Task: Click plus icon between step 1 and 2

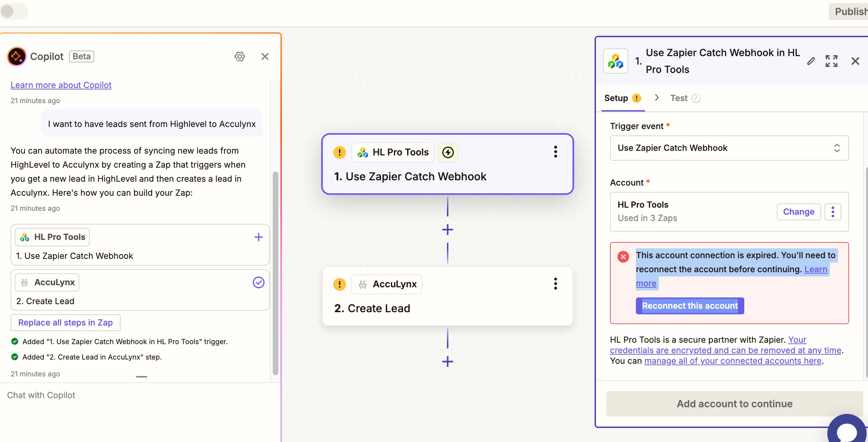Action: point(447,230)
